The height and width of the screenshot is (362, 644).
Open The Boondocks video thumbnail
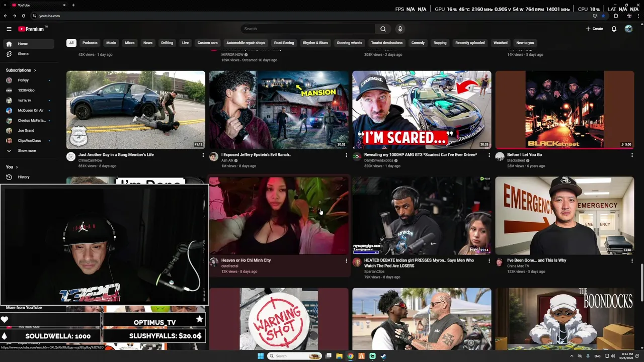[565, 319]
